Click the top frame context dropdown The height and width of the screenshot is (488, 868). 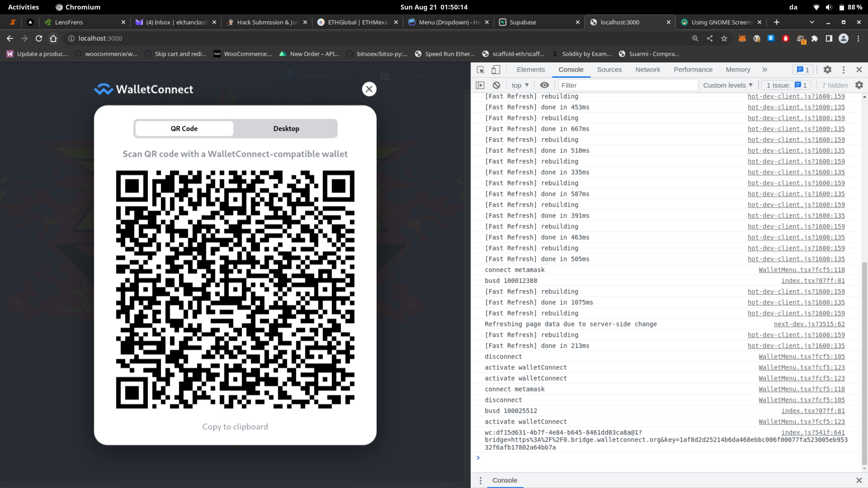pos(519,85)
